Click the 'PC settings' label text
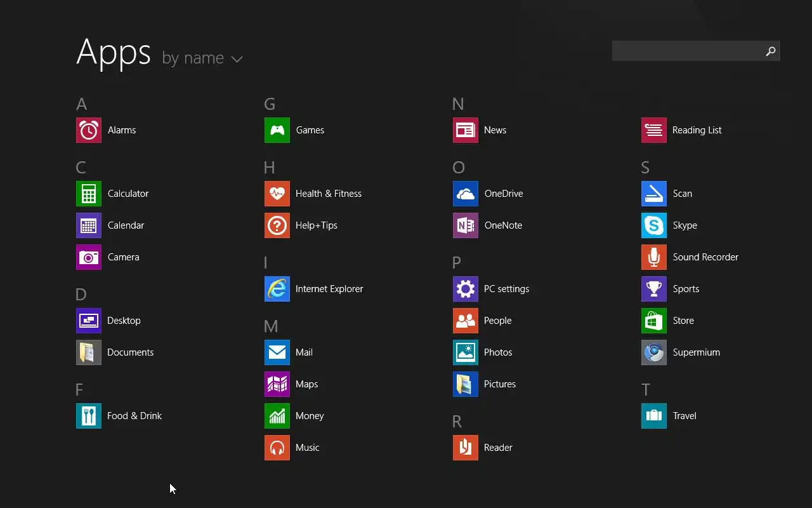The width and height of the screenshot is (812, 508). (x=506, y=289)
